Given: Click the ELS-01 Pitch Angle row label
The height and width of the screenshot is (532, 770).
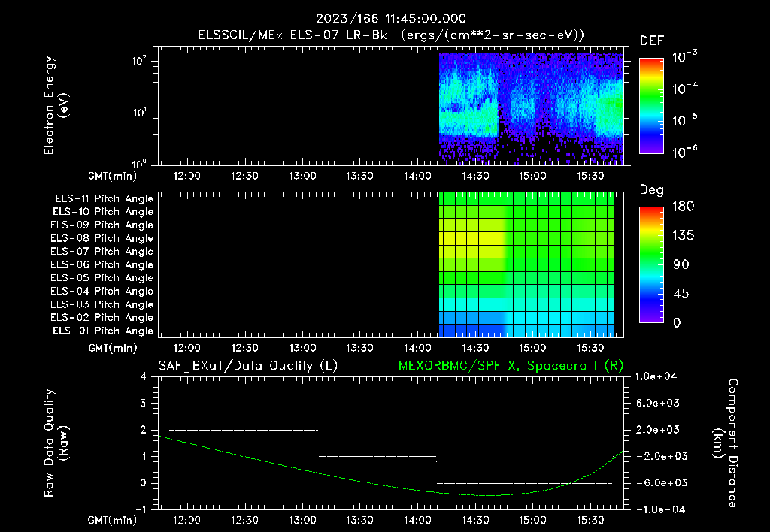Looking at the screenshot, I should point(103,331).
